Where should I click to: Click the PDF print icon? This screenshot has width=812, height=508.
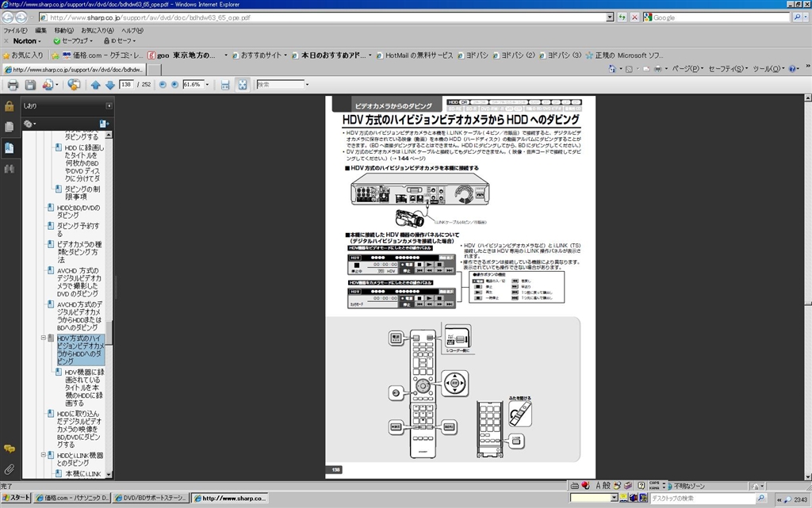tap(13, 85)
